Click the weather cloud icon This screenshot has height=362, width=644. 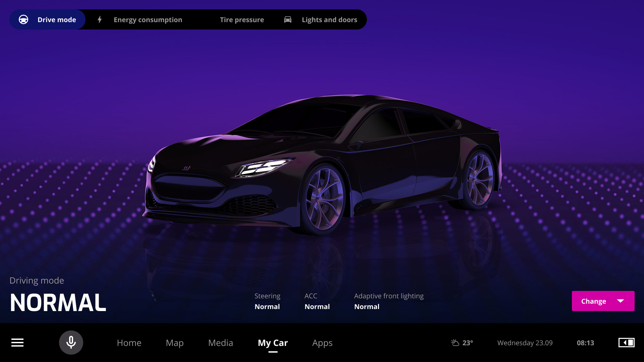(455, 343)
